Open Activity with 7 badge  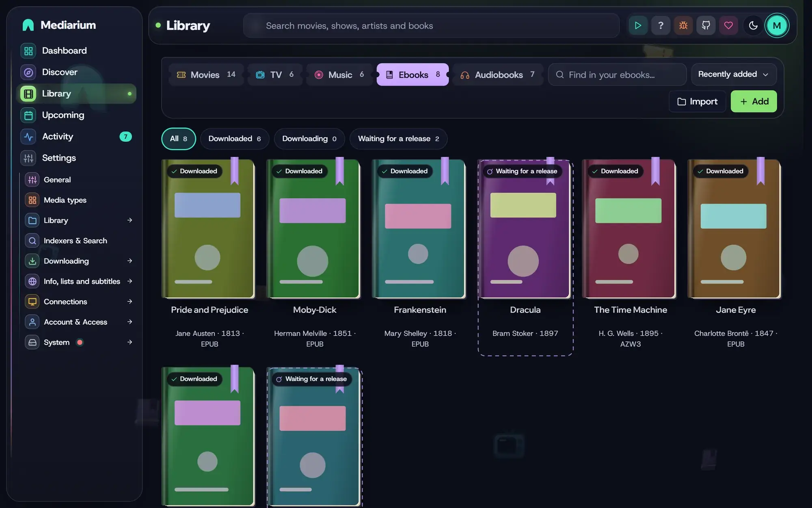[76, 137]
